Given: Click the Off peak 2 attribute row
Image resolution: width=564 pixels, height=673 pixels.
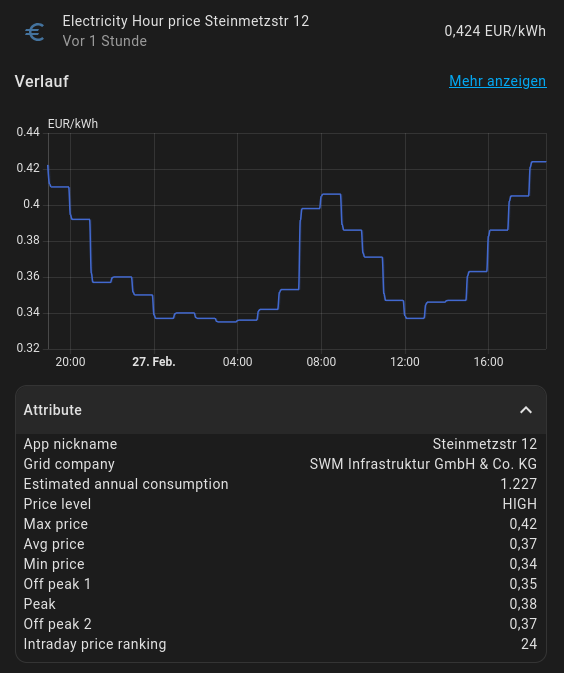Looking at the screenshot, I should (x=281, y=624).
